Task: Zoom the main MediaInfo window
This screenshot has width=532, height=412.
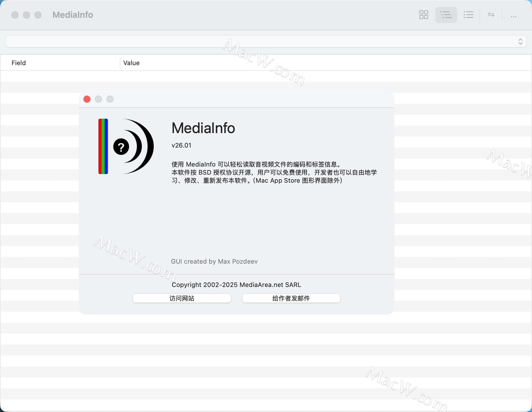Action: point(38,15)
